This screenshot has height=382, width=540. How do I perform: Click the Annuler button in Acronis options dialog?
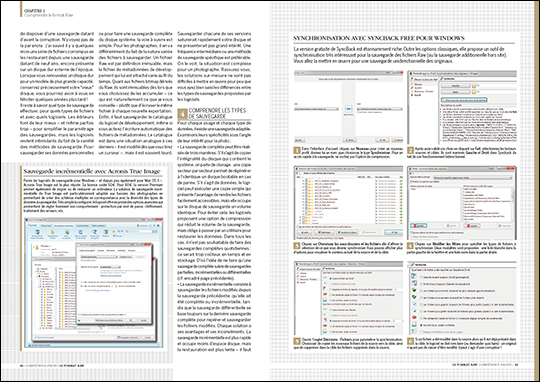tap(144, 320)
